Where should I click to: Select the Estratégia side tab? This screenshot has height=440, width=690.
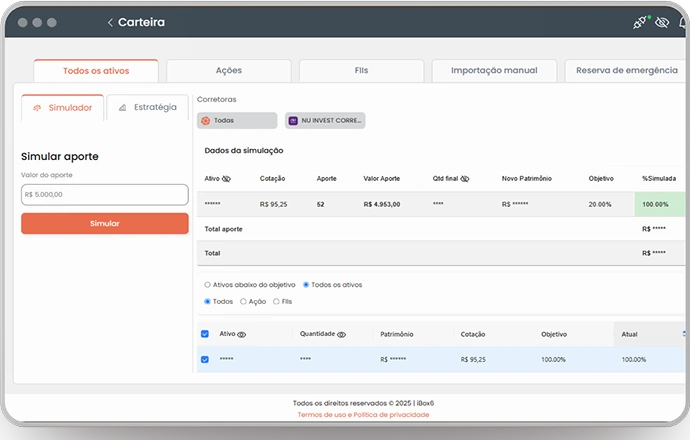point(147,107)
